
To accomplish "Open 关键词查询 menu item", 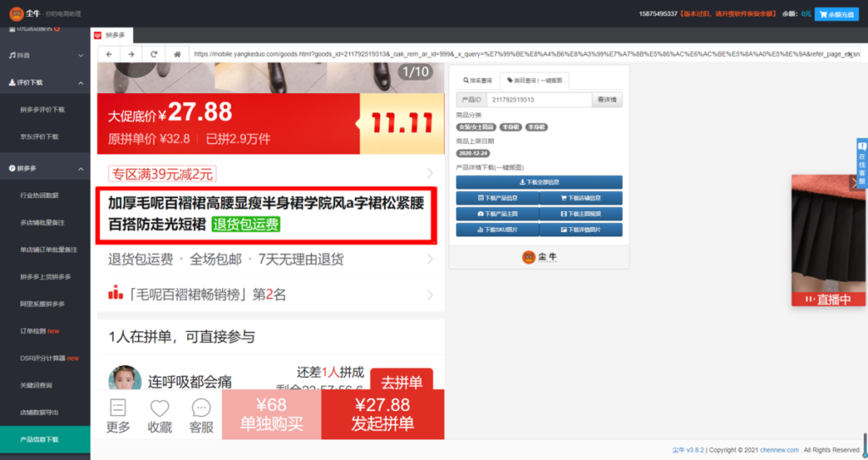I will (36, 385).
